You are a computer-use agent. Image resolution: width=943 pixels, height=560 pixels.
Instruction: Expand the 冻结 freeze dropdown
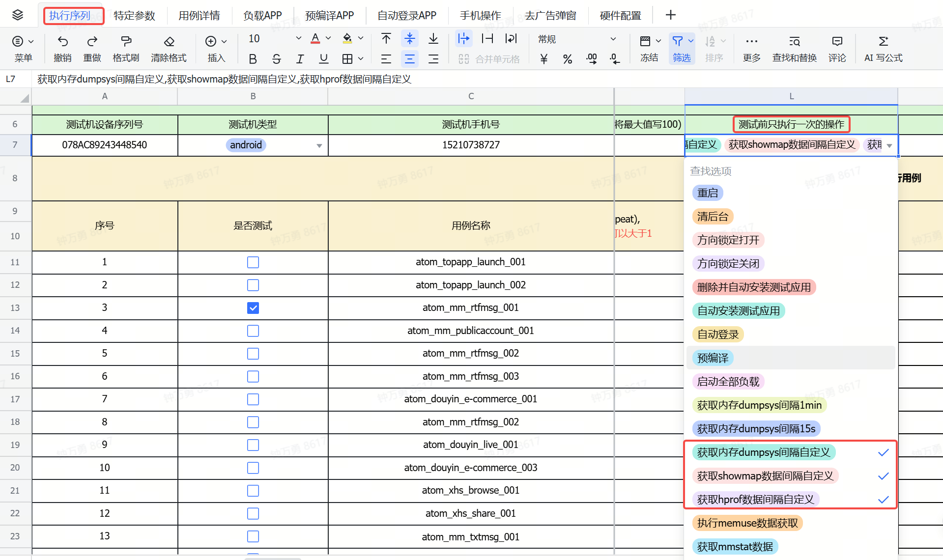click(658, 41)
